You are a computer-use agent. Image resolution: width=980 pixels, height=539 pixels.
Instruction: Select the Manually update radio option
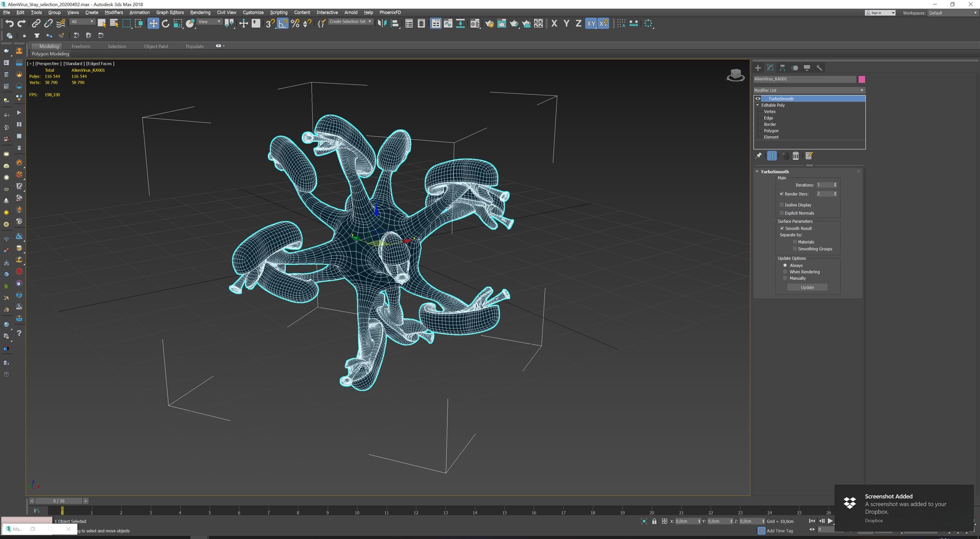coord(785,278)
